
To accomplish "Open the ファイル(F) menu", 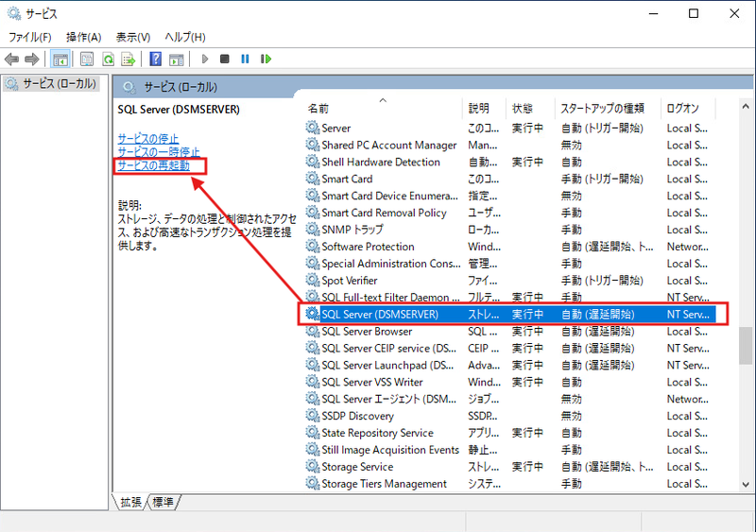I will (30, 37).
